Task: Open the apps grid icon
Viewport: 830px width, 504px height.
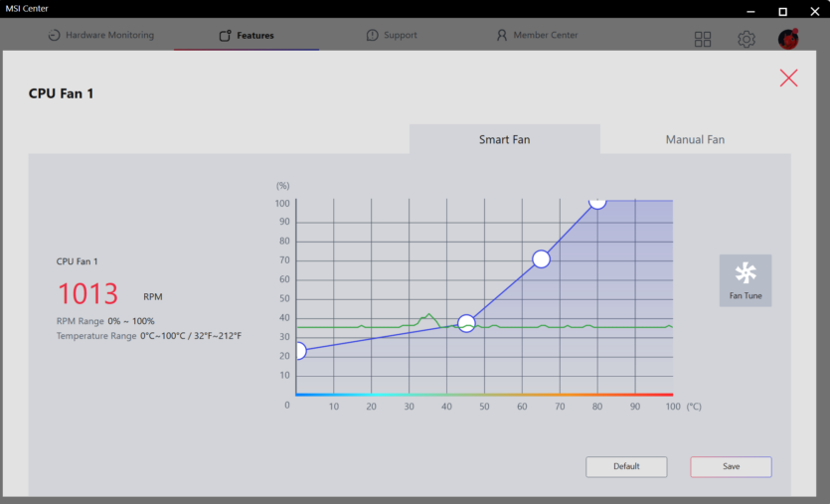Action: tap(703, 39)
